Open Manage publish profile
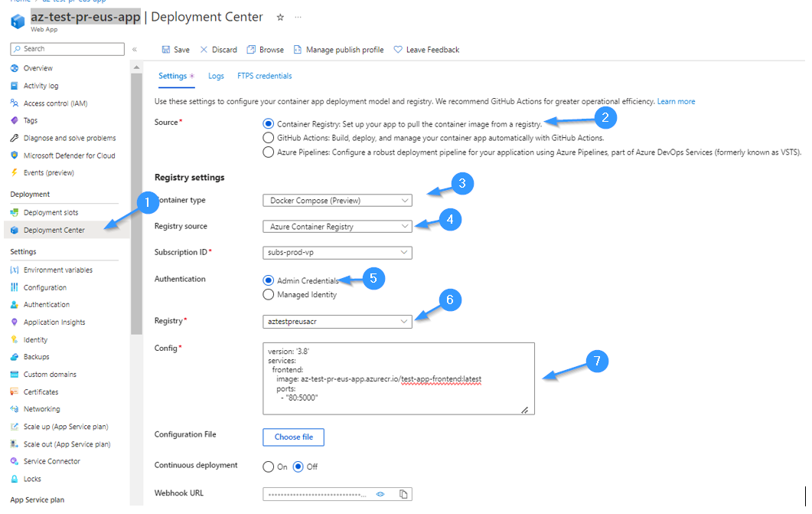Screen dimensions: 812x514 [339, 50]
